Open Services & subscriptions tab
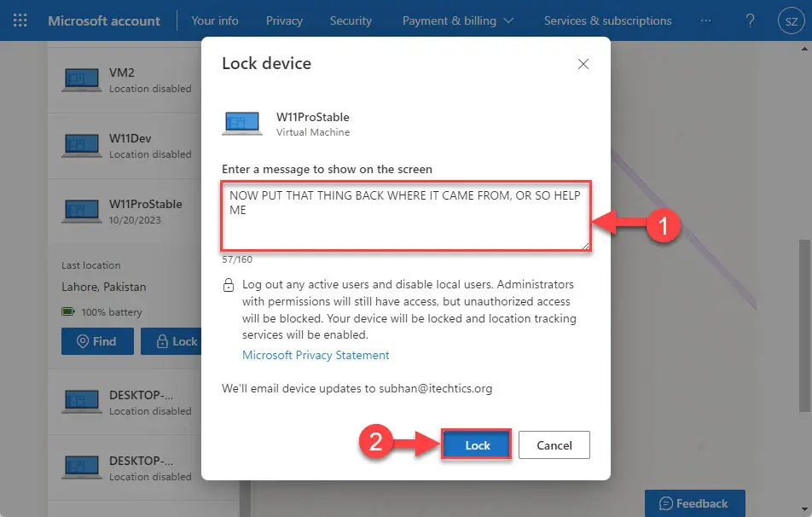Viewport: 812px width, 517px height. (x=607, y=20)
